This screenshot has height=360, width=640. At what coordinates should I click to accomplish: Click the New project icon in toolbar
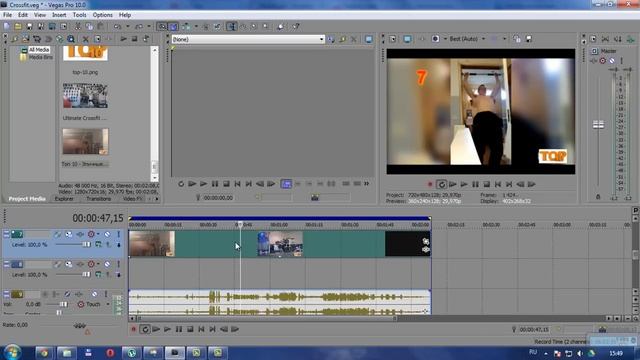point(7,27)
